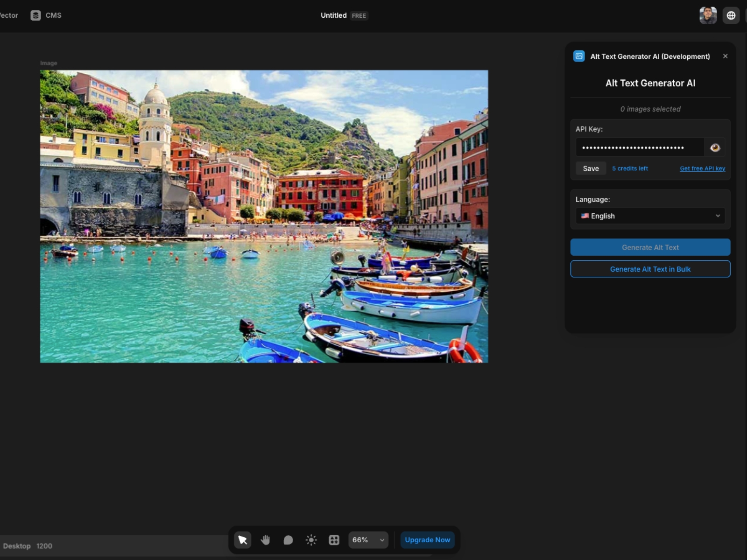Click the sun preview icon in toolbar
This screenshot has height=560, width=747.
[x=311, y=540]
